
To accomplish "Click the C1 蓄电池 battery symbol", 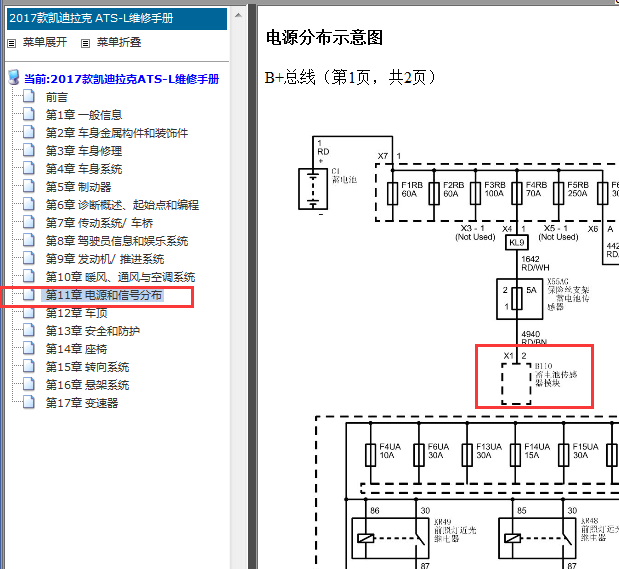I will pos(313,189).
